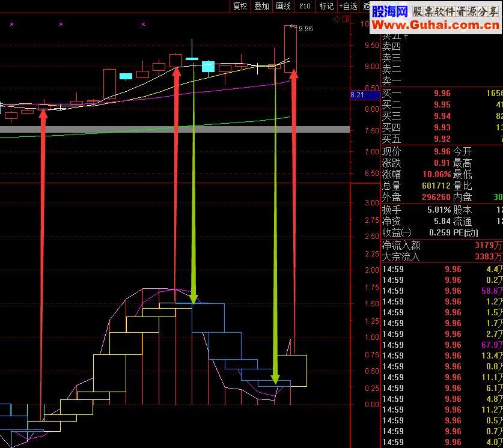Click the 买五 bid price 9.92
Viewport: 503px width, 448px height.
[442, 139]
